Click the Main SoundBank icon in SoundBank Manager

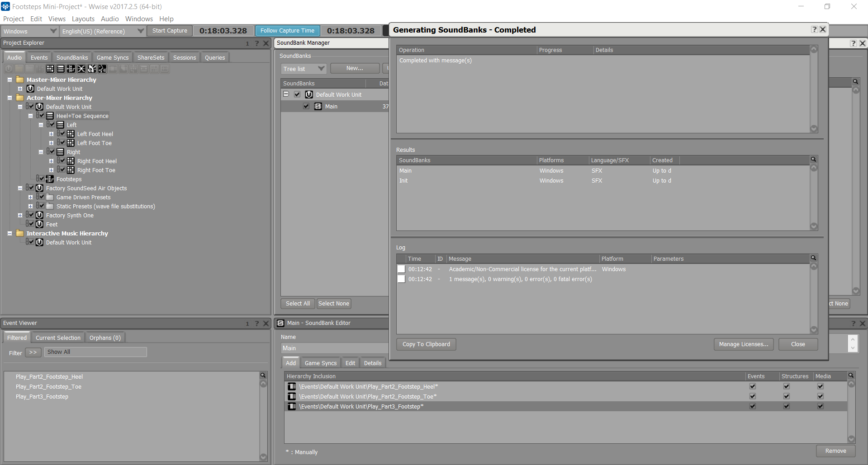tap(318, 106)
